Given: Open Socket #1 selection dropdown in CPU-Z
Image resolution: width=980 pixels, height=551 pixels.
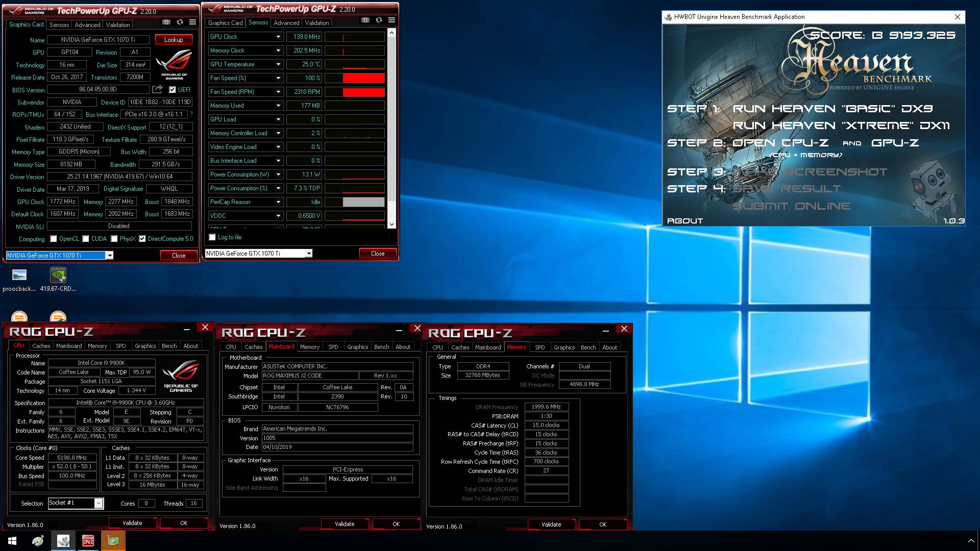Looking at the screenshot, I should pyautogui.click(x=99, y=504).
